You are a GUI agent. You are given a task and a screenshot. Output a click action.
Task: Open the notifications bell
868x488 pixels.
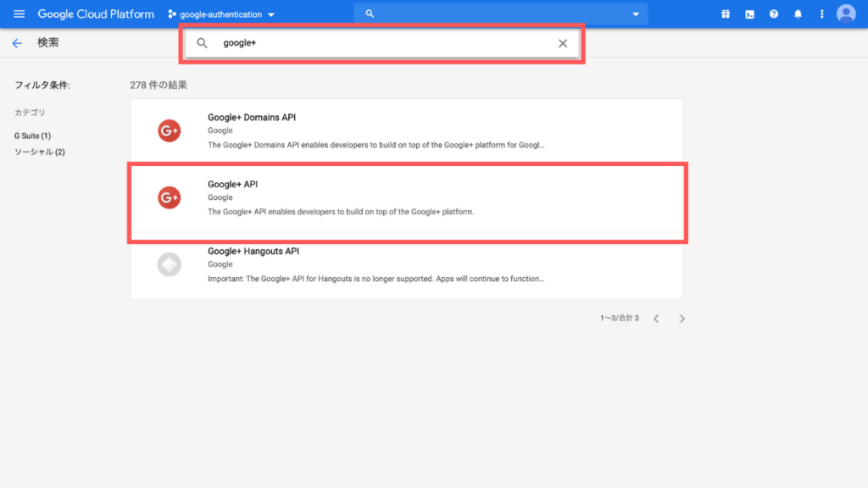point(797,14)
